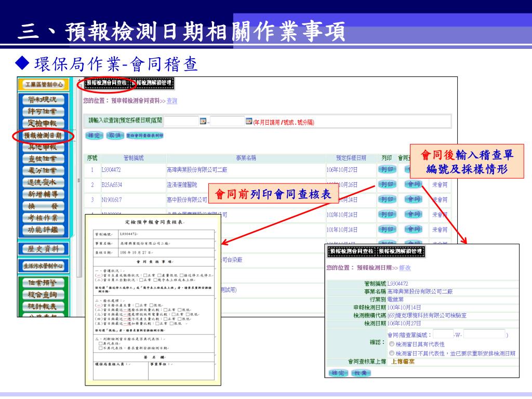Open 歷史資料 sidebar button
This screenshot has height=399, width=532.
[x=44, y=249]
